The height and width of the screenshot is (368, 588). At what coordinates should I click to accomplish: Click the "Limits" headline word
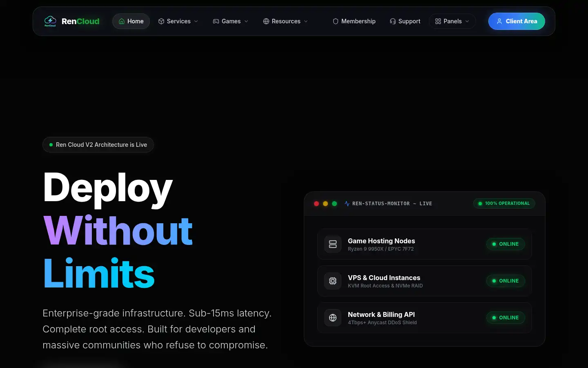[99, 273]
